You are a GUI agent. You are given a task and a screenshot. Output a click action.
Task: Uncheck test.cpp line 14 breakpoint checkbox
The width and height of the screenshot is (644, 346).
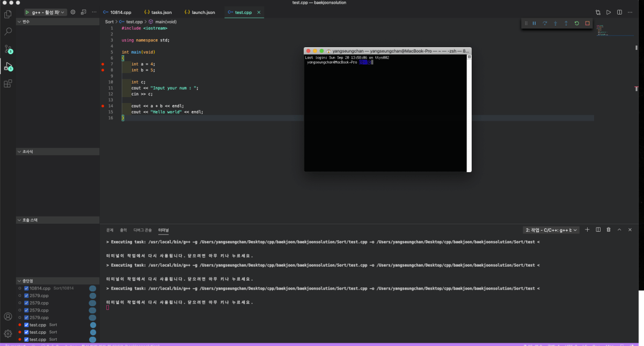[26, 339]
